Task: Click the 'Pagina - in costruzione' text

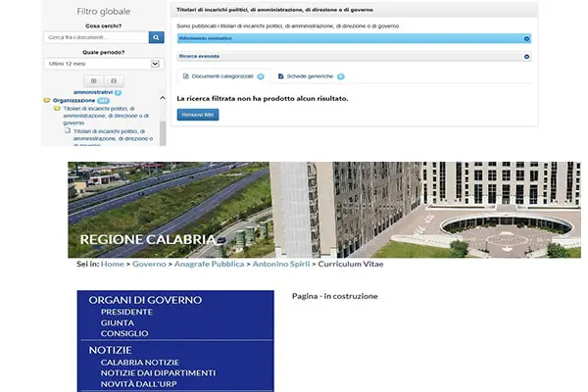Action: pyautogui.click(x=335, y=296)
